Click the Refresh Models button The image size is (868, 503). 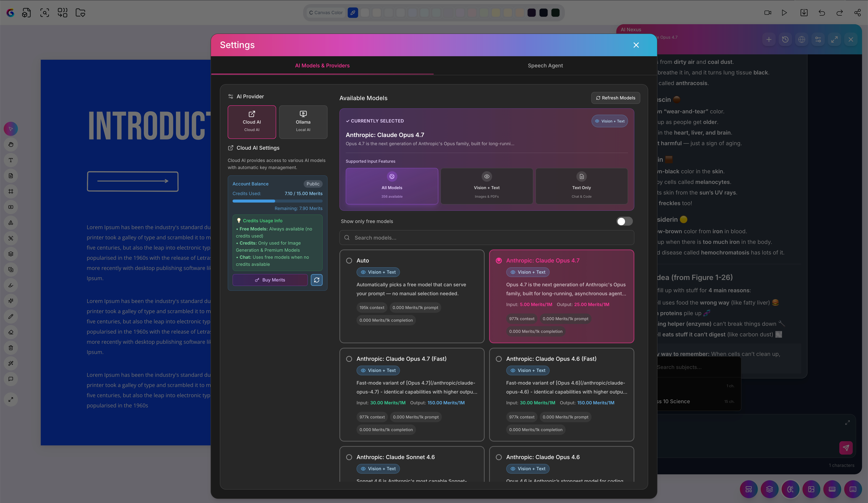click(x=616, y=98)
